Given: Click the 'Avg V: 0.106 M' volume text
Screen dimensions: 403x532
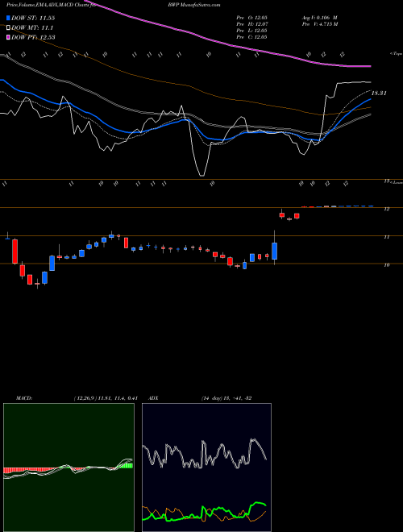Looking at the screenshot, I should [x=319, y=17].
